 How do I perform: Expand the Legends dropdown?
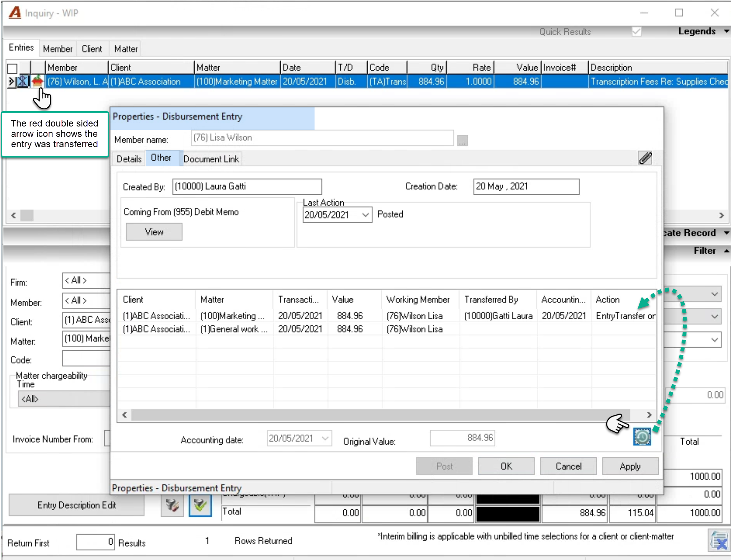(x=726, y=31)
